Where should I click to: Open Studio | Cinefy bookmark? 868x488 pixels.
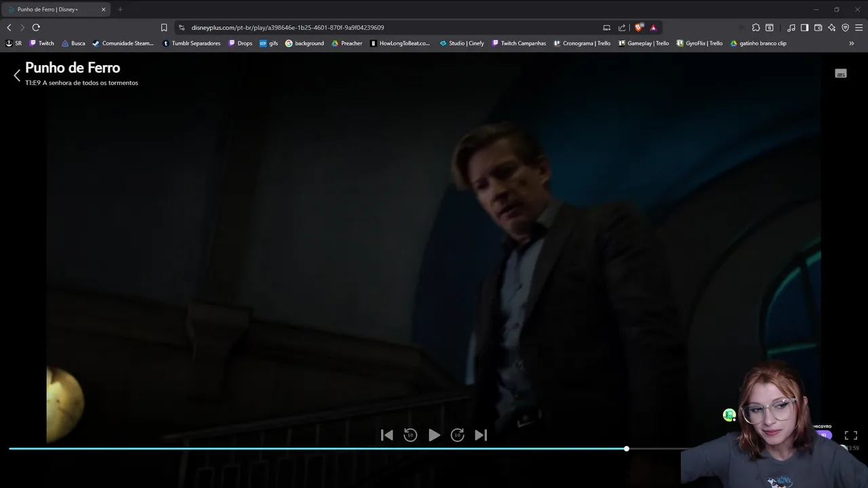click(x=462, y=43)
